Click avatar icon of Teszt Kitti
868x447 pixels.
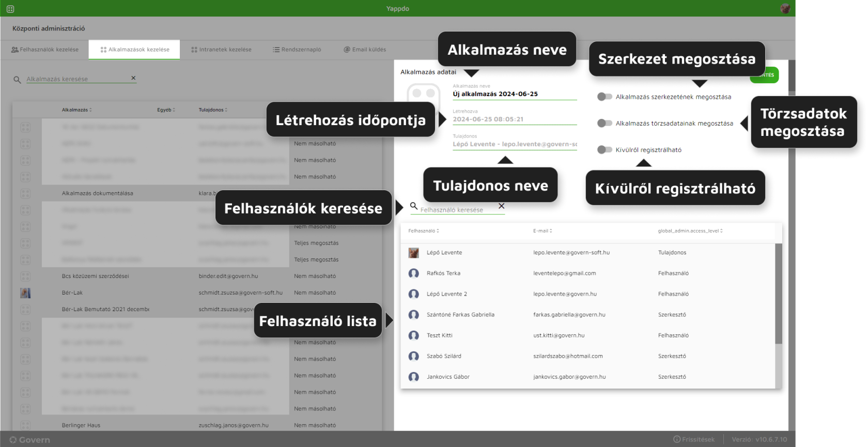tap(414, 335)
